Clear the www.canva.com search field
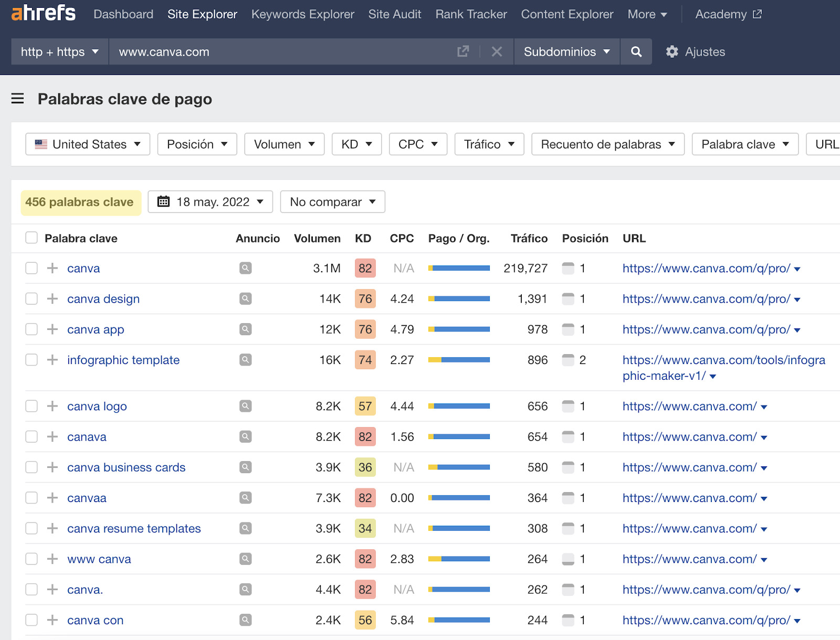 pyautogui.click(x=497, y=51)
